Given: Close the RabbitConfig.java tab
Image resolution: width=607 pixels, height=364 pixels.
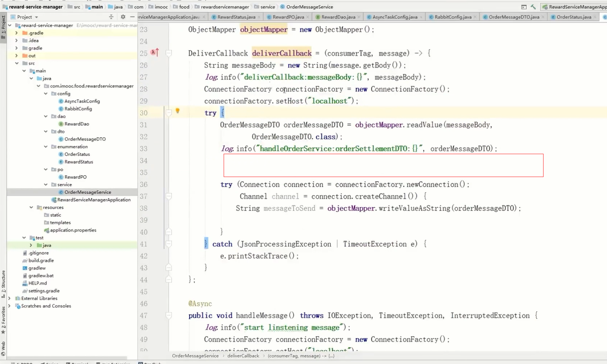Looking at the screenshot, I should pyautogui.click(x=475, y=17).
